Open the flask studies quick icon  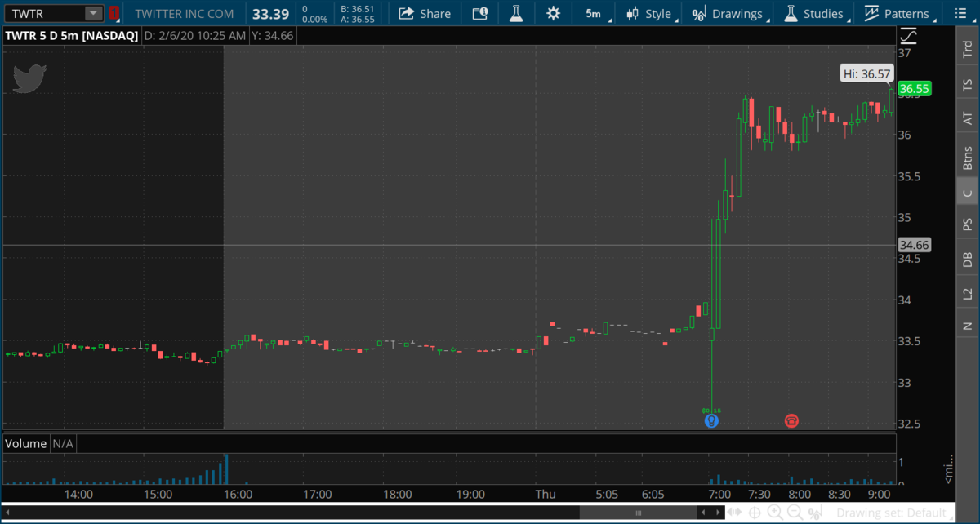click(x=515, y=13)
